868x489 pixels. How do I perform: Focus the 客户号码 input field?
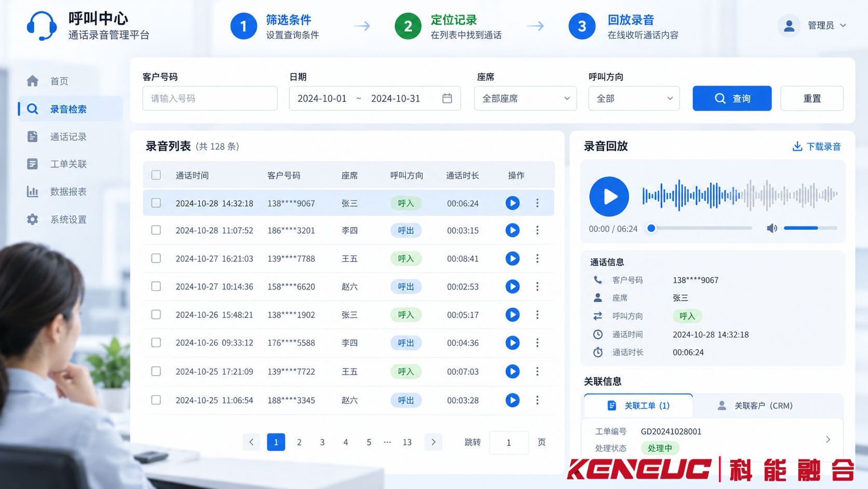(210, 98)
